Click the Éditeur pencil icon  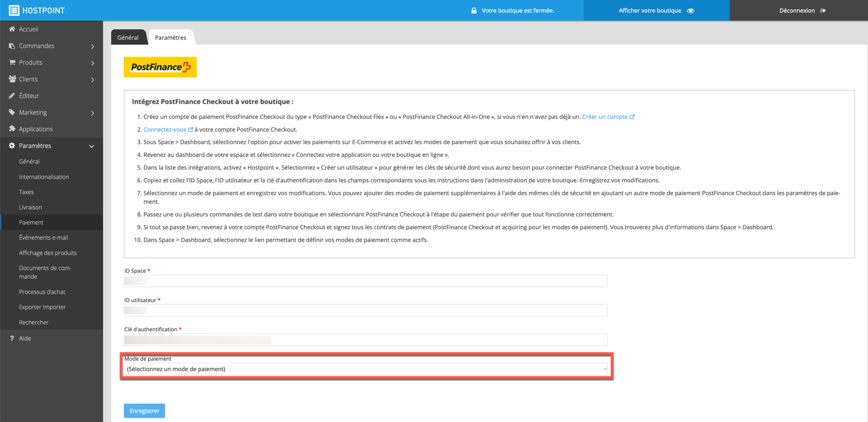(x=12, y=96)
